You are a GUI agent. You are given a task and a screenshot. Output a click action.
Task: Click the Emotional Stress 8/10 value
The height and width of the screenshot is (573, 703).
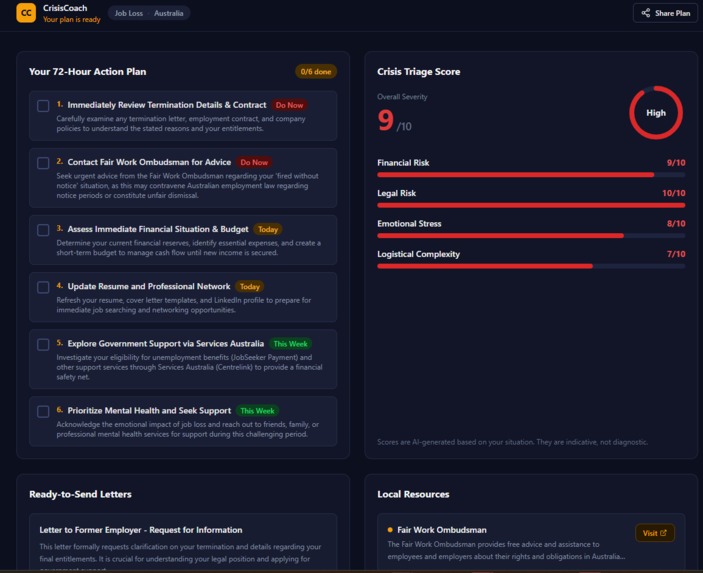pos(676,224)
